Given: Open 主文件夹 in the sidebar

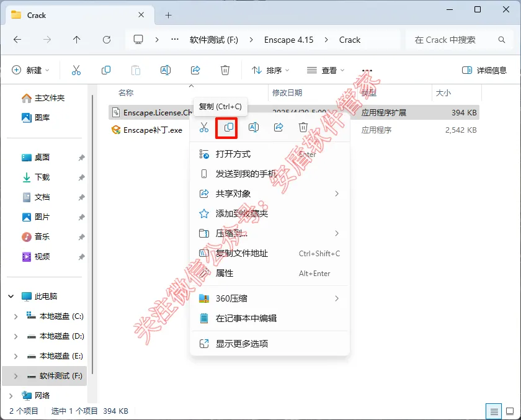Looking at the screenshot, I should point(43,98).
